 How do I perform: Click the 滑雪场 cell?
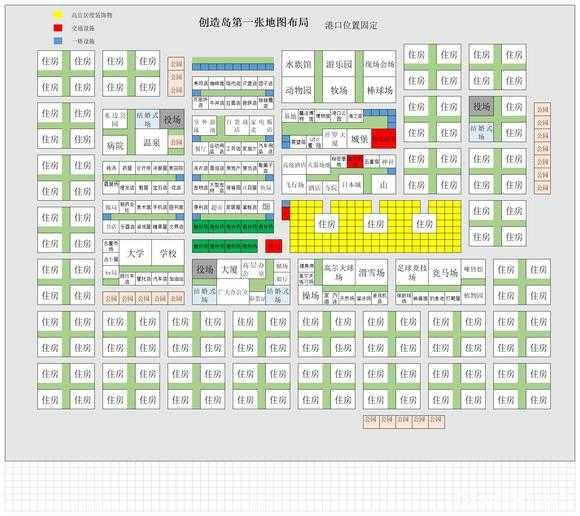click(371, 272)
